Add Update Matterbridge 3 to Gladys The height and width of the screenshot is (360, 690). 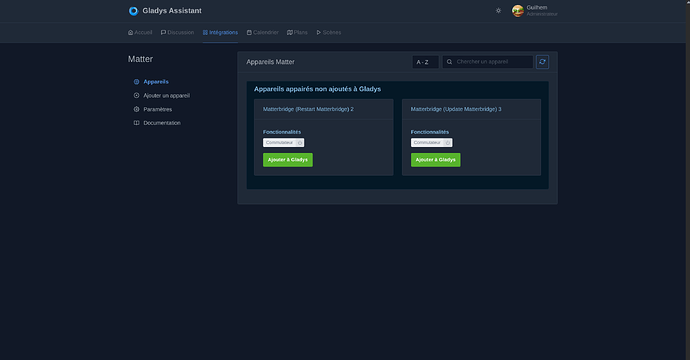[x=436, y=160]
